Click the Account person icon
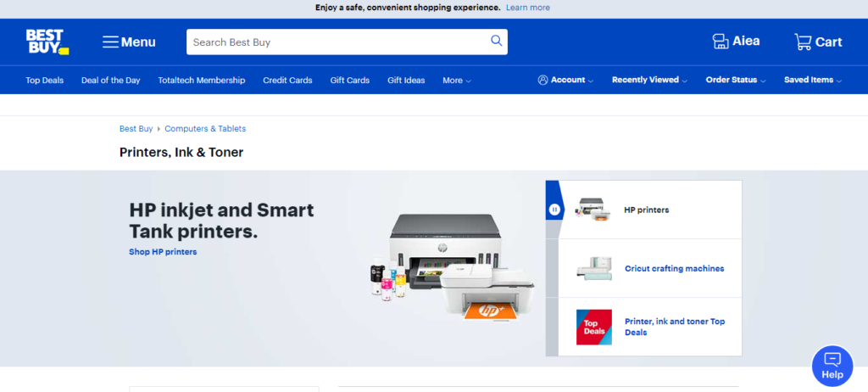 coord(542,80)
